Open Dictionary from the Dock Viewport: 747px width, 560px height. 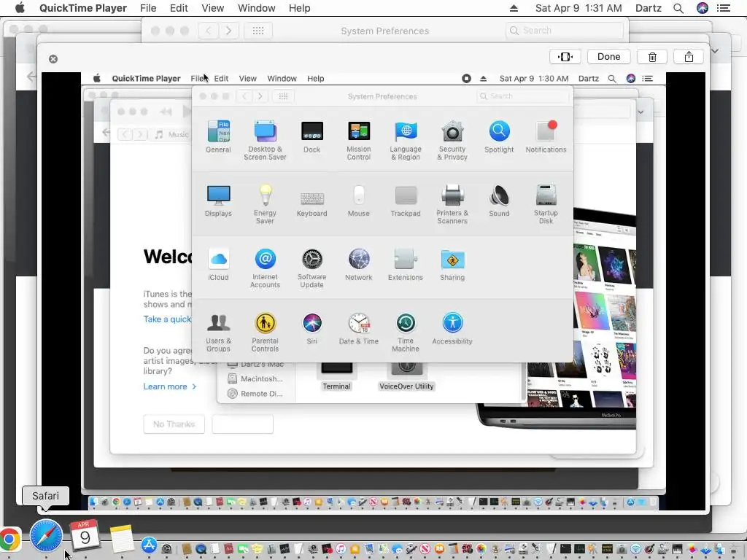pos(228,548)
